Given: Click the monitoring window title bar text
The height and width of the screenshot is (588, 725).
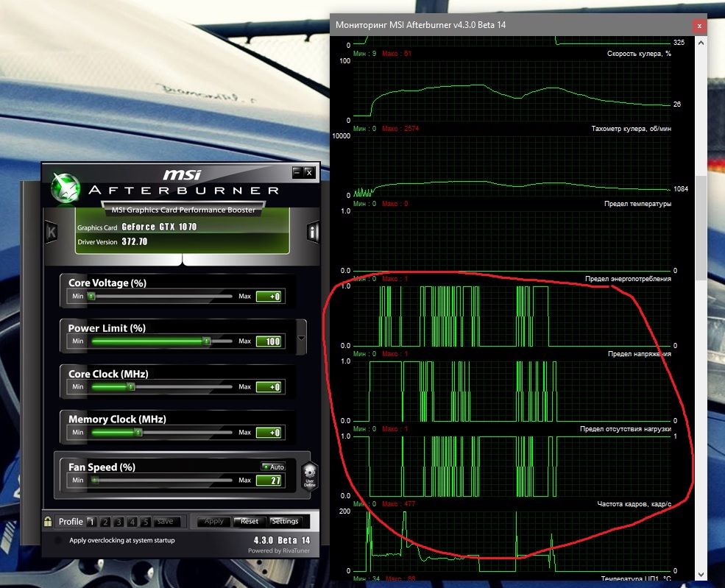Looking at the screenshot, I should point(420,25).
